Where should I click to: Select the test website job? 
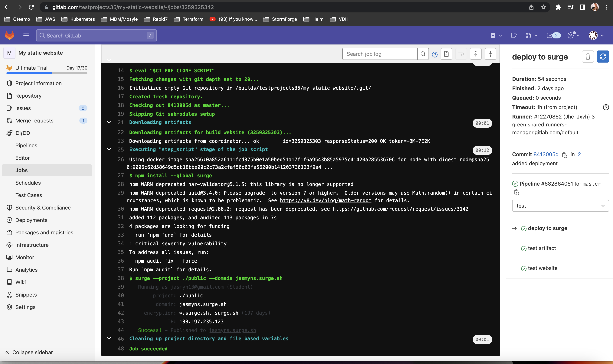[543, 268]
